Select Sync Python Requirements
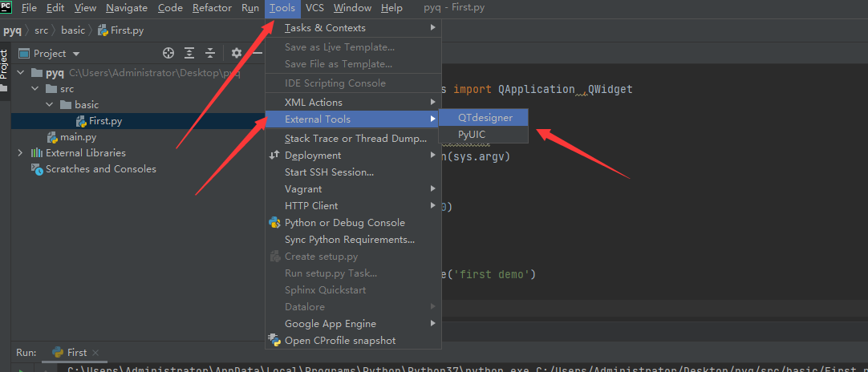The width and height of the screenshot is (868, 372). pos(353,240)
